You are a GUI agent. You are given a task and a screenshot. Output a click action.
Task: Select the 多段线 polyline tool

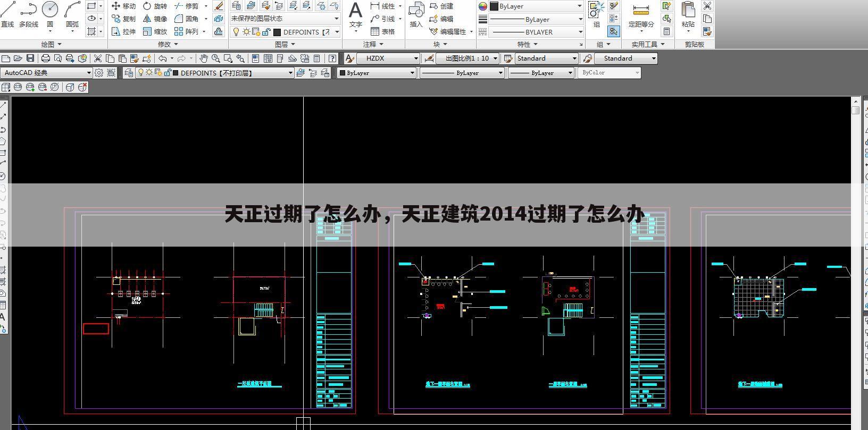pos(29,14)
